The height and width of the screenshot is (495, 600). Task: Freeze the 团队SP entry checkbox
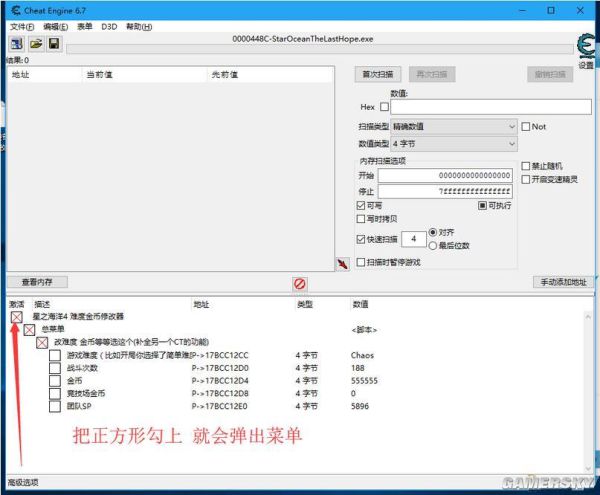[55, 406]
